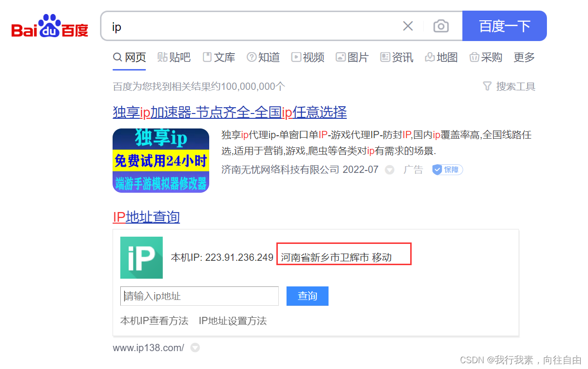588x369 pixels.
Task: Click the 独享ip ad thumbnail image
Action: [161, 160]
